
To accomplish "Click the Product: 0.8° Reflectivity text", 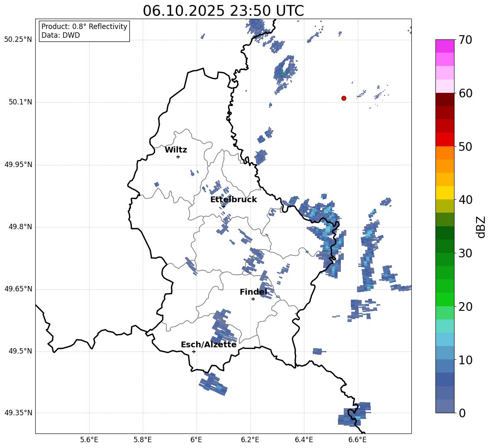I will coord(84,26).
